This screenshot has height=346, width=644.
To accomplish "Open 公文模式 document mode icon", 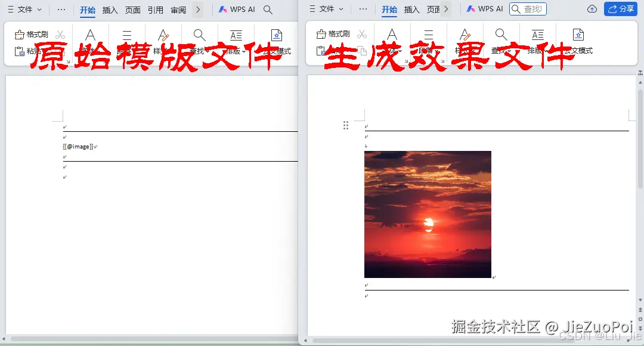I will pyautogui.click(x=276, y=35).
